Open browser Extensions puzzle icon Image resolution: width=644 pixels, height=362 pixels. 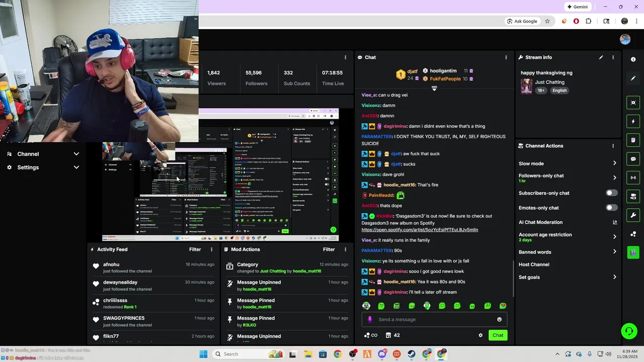tap(588, 21)
